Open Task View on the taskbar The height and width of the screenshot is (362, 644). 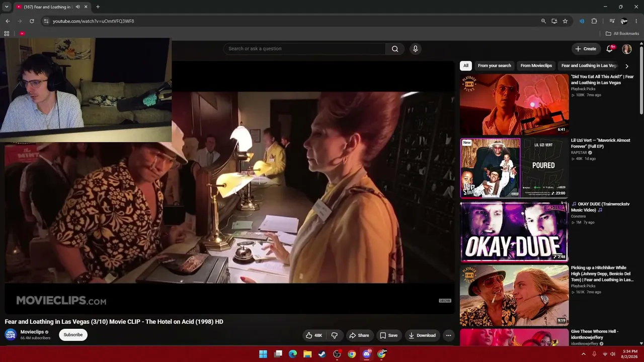click(278, 354)
